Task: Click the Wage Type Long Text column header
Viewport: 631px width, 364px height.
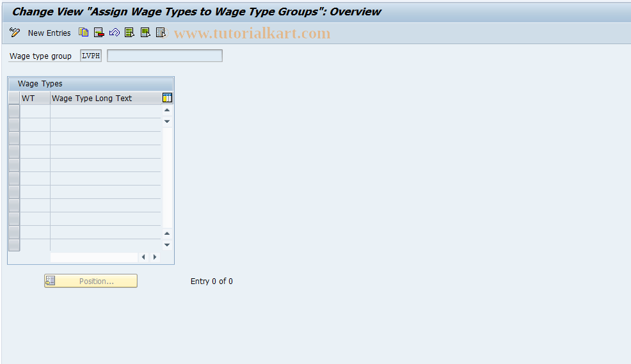Action: [x=106, y=98]
